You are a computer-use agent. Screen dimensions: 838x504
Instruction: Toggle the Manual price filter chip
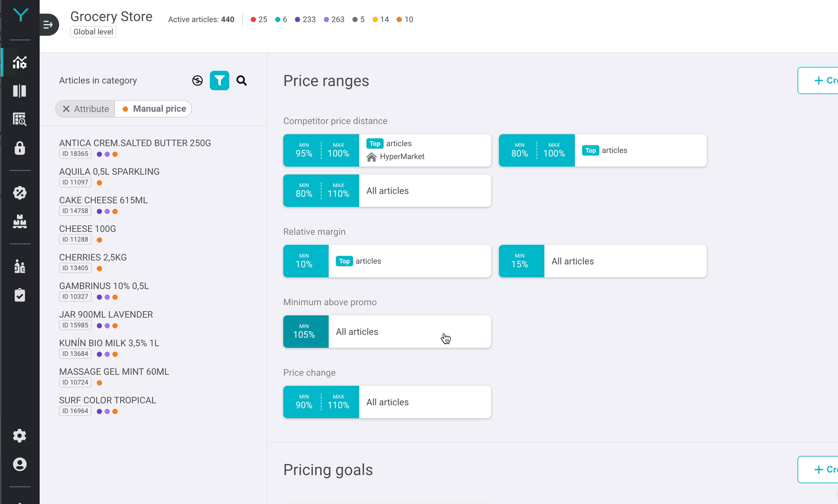[154, 109]
